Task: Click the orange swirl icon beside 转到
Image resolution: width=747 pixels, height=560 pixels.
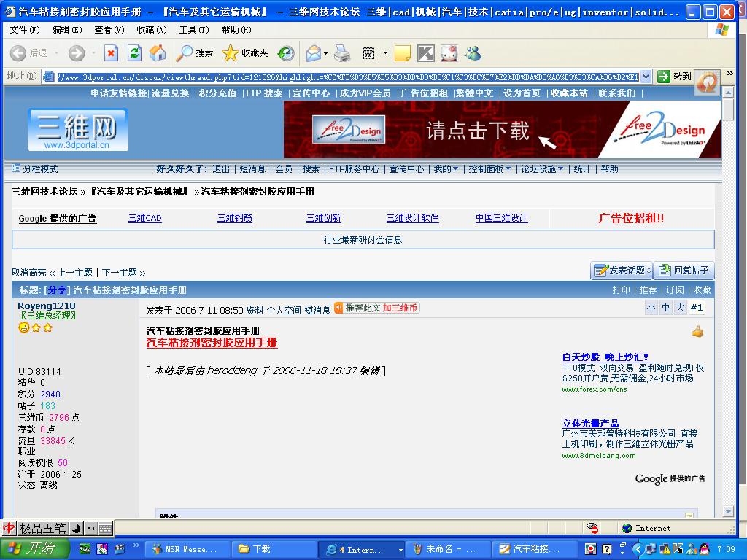Action: (x=708, y=82)
